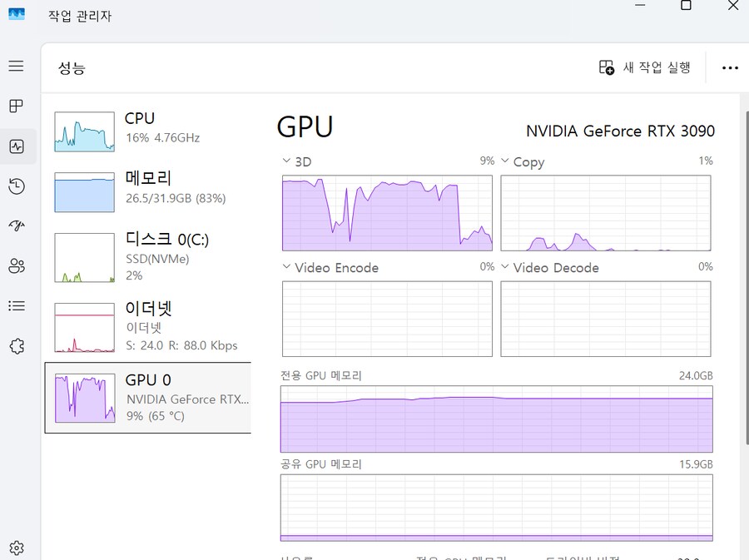Click the 성능 page title
Screen dimensions: 749x560
pyautogui.click(x=72, y=67)
